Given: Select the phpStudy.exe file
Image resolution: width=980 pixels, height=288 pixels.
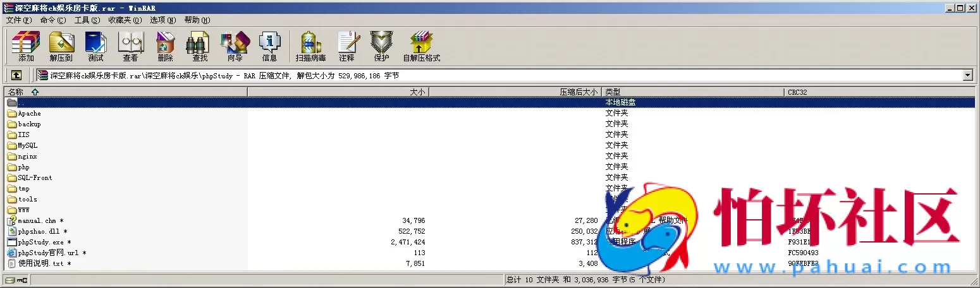Looking at the screenshot, I should pyautogui.click(x=40, y=243).
